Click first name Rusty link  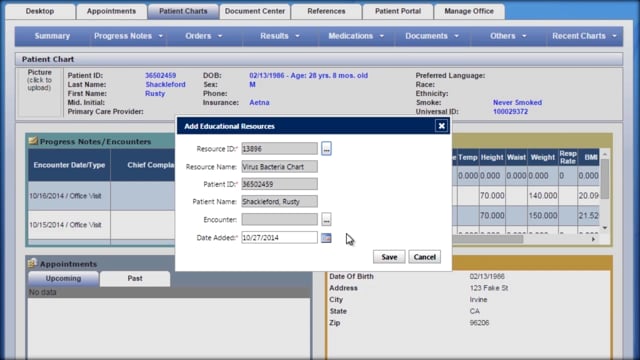pyautogui.click(x=155, y=93)
